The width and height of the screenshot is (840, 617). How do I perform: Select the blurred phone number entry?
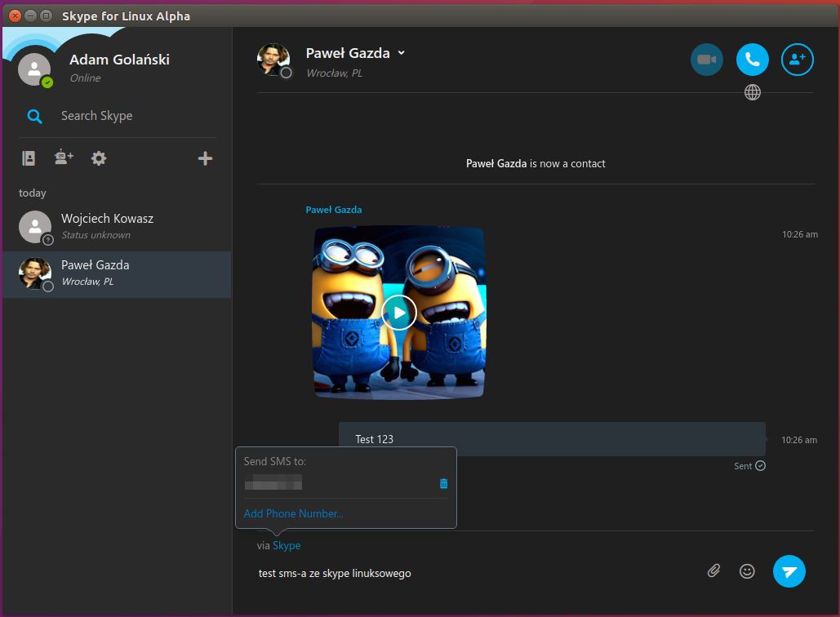(x=273, y=482)
